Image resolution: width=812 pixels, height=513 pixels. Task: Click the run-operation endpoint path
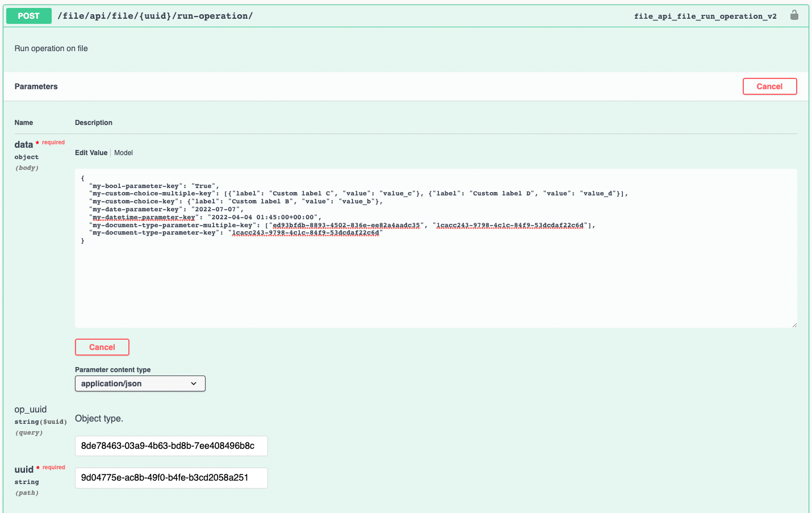pyautogui.click(x=155, y=16)
